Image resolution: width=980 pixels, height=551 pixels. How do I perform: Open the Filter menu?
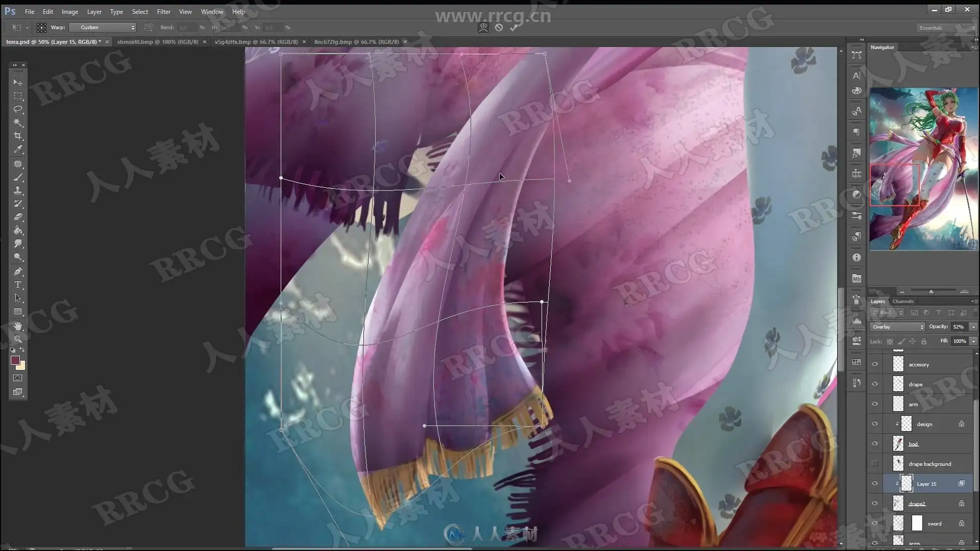163,11
